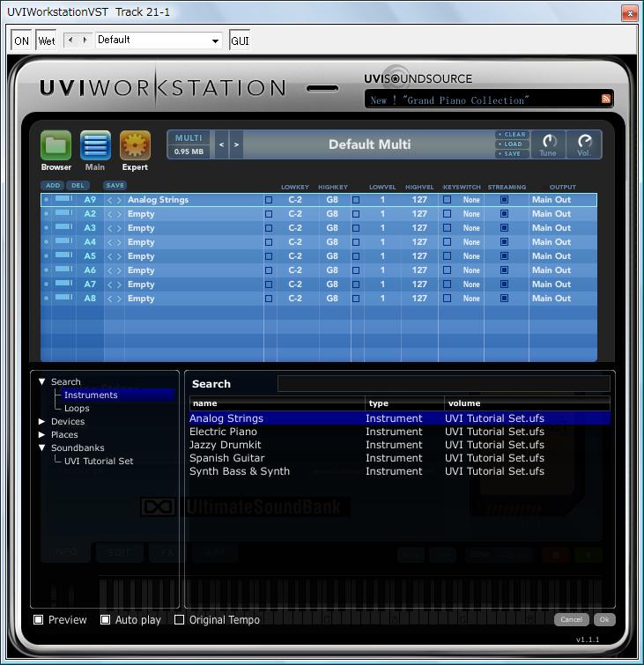Image resolution: width=644 pixels, height=665 pixels.
Task: Toggle the ON plugin button
Action: [x=21, y=41]
